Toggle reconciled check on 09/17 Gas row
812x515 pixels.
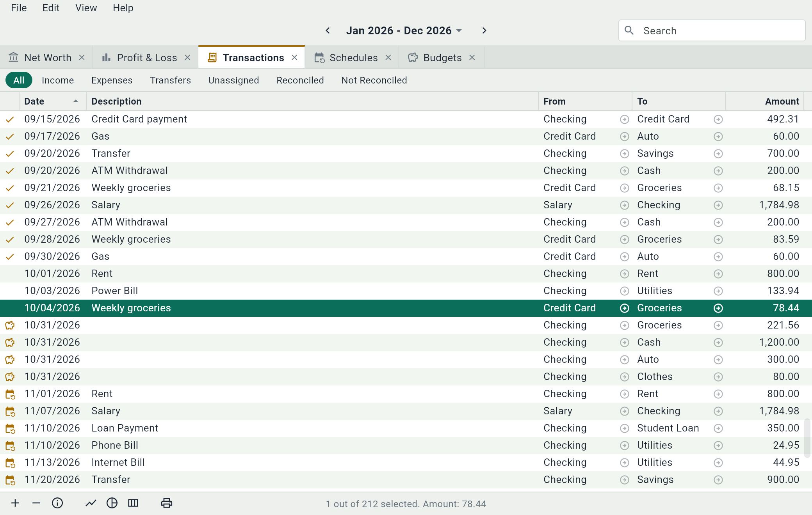pyautogui.click(x=10, y=137)
